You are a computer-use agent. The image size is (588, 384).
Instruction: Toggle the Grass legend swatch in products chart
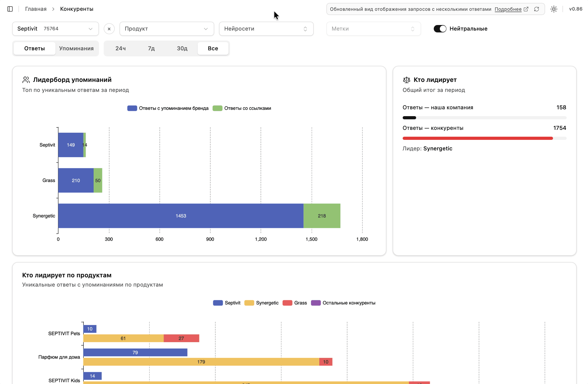pos(287,303)
